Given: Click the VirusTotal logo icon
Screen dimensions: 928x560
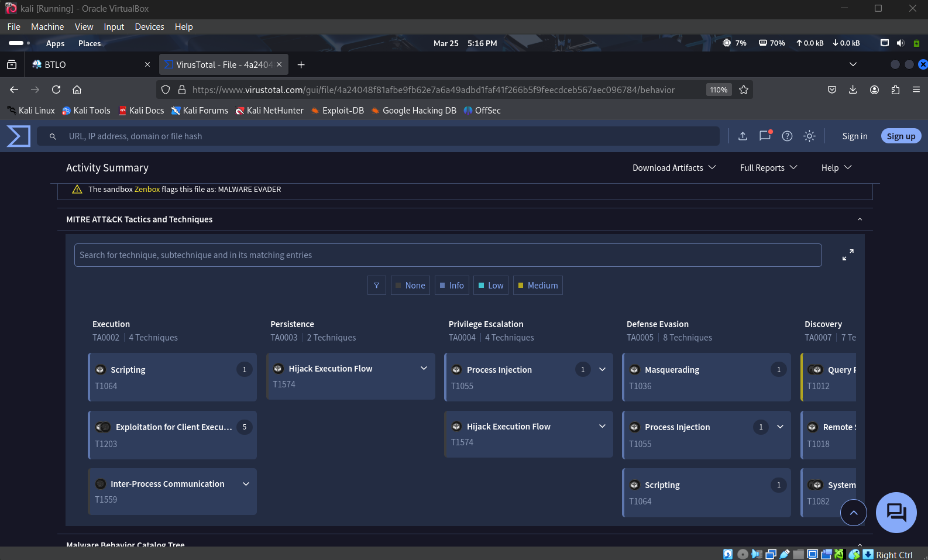Looking at the screenshot, I should (18, 136).
